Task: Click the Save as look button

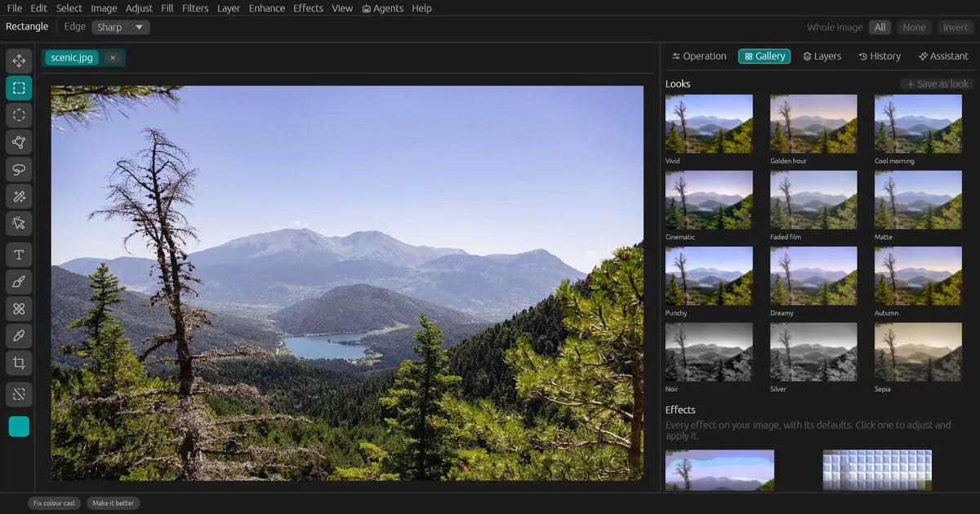Action: tap(938, 84)
